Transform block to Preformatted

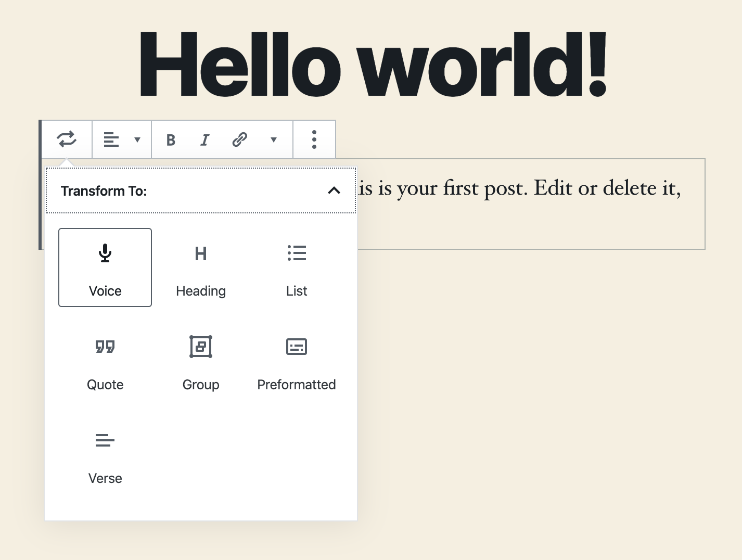pos(297,361)
